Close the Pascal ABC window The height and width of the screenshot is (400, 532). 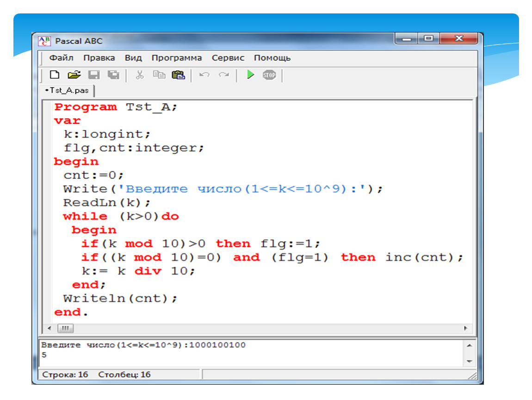point(459,38)
